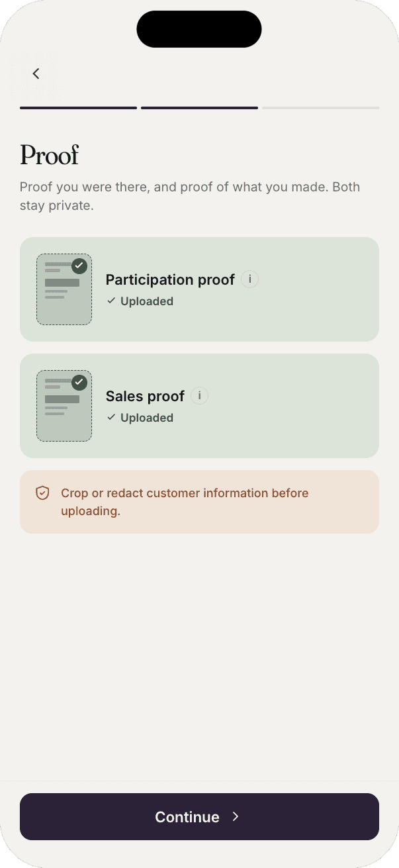The height and width of the screenshot is (868, 399).
Task: Select the Participation proof document thumbnail
Action: [x=64, y=289]
